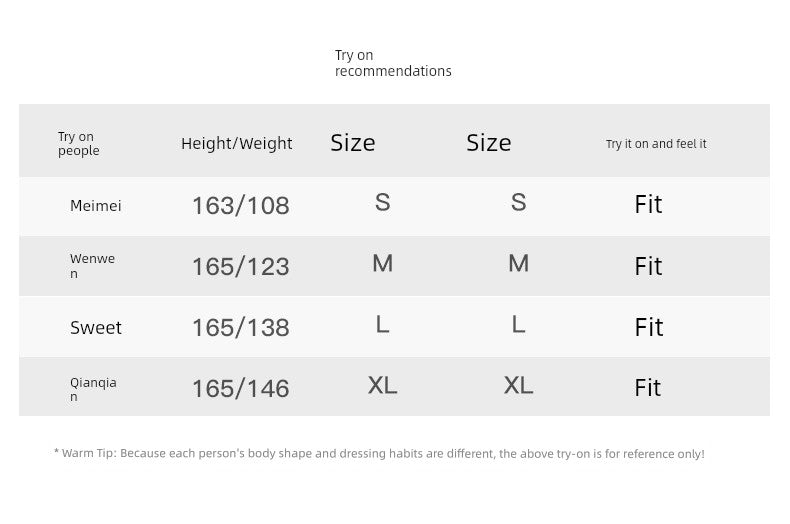This screenshot has width=790, height=524.
Task: Click the 165/123 measurement cell
Action: (x=241, y=267)
